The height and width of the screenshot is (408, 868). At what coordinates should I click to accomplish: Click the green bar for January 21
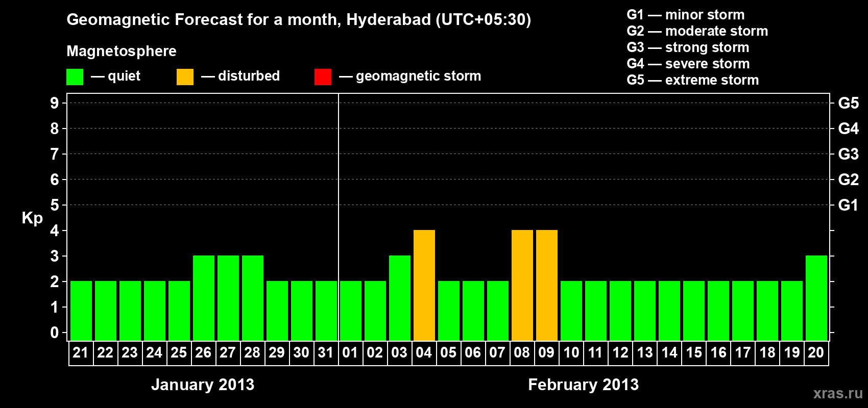pyautogui.click(x=81, y=311)
